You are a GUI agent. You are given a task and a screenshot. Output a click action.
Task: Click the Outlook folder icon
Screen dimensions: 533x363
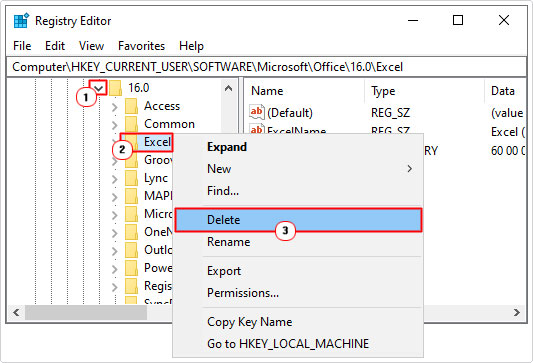(x=132, y=250)
